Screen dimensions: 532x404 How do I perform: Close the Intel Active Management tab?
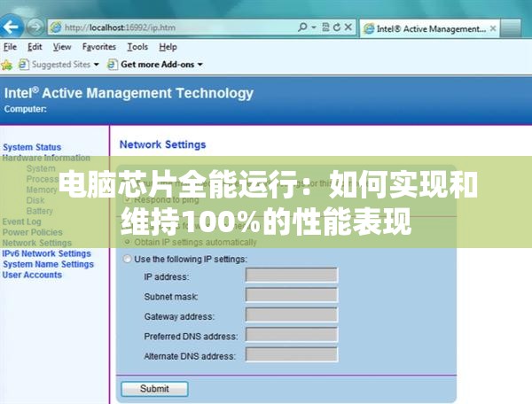(x=493, y=29)
